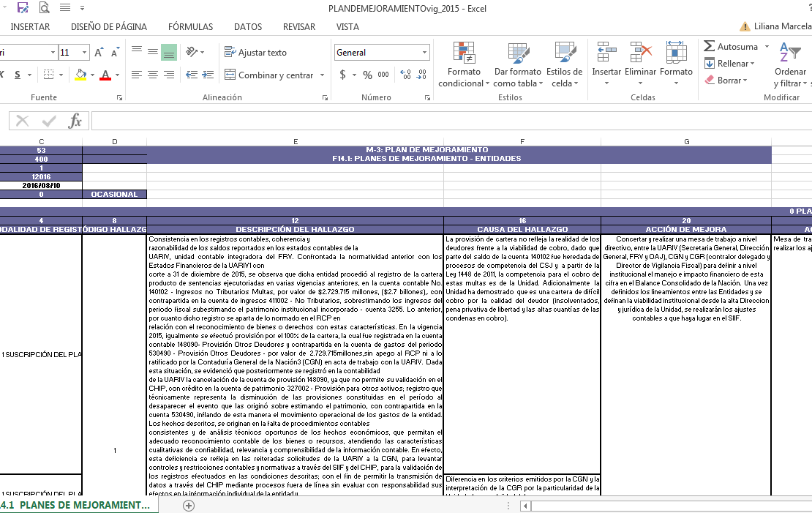Apply the red font color
The height and width of the screenshot is (513, 812).
point(105,75)
